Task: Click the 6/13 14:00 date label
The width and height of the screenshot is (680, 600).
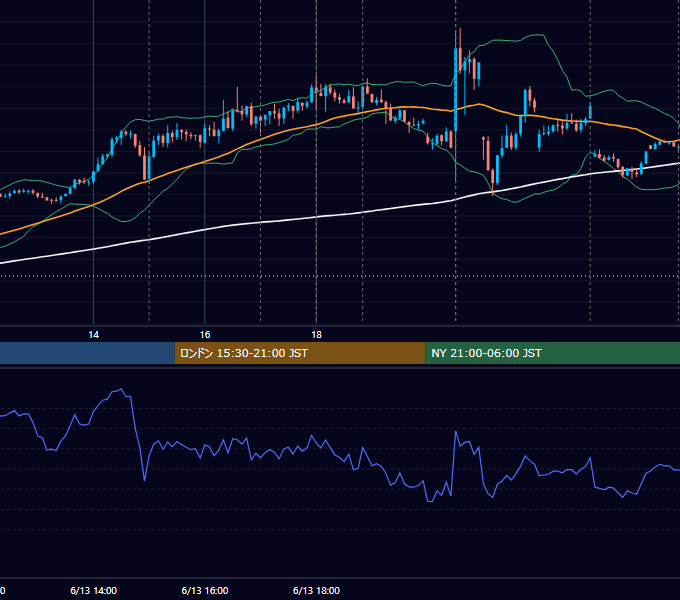Action: coord(94,590)
